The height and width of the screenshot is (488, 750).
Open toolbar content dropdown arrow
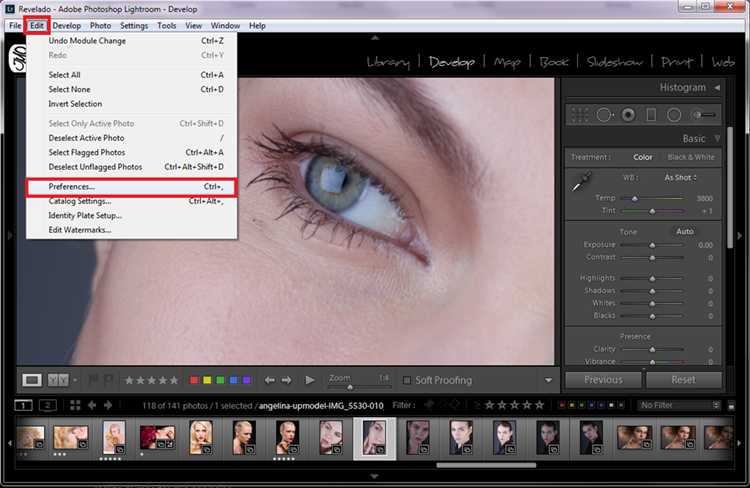click(548, 380)
